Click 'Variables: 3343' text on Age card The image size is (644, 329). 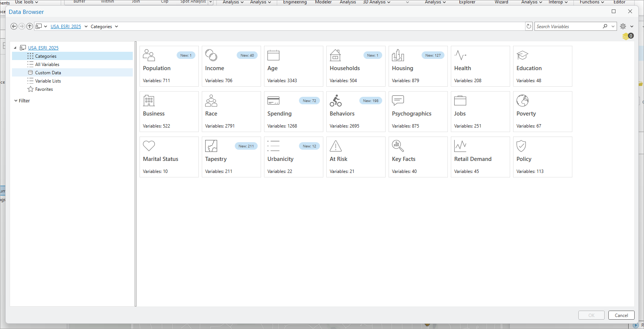pos(282,81)
